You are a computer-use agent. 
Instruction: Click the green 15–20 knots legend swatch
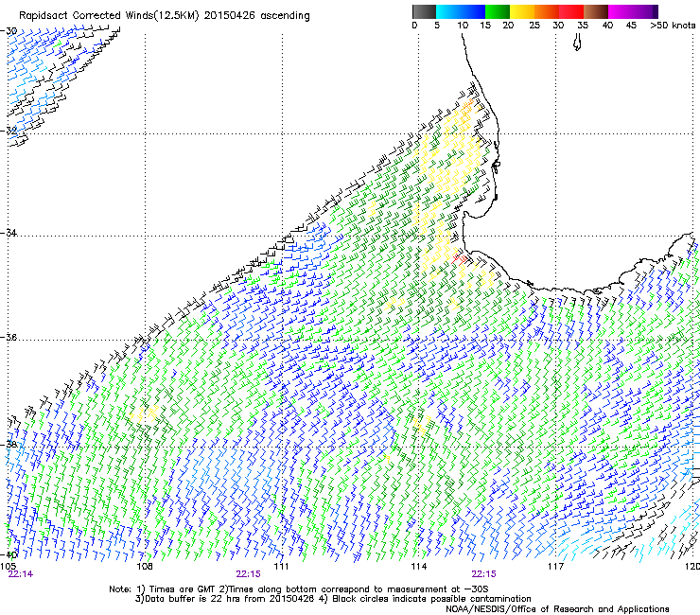click(x=498, y=11)
